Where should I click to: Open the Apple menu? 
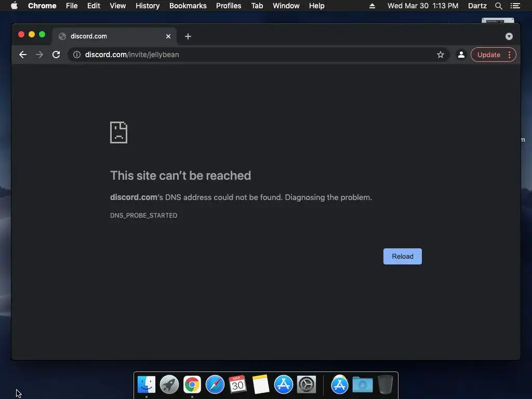(14, 6)
